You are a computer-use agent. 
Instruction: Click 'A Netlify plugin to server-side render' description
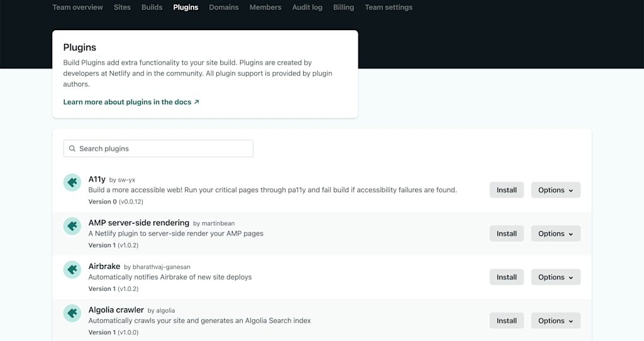[176, 234]
